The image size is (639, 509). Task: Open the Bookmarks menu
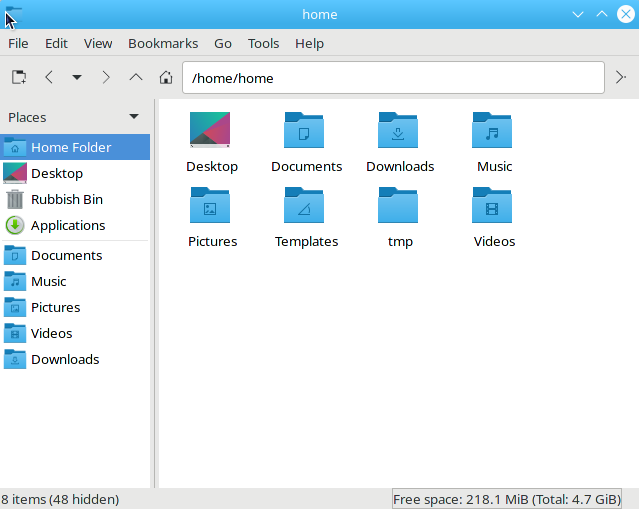(163, 43)
